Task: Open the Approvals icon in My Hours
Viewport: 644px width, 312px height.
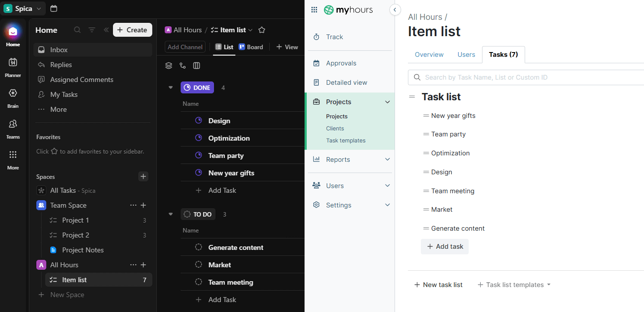Action: coord(316,63)
